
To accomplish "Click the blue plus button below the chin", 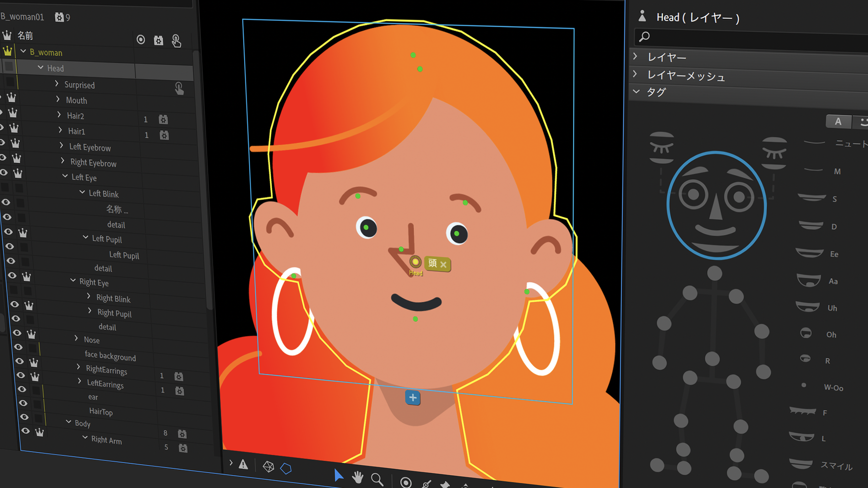I will (x=413, y=398).
